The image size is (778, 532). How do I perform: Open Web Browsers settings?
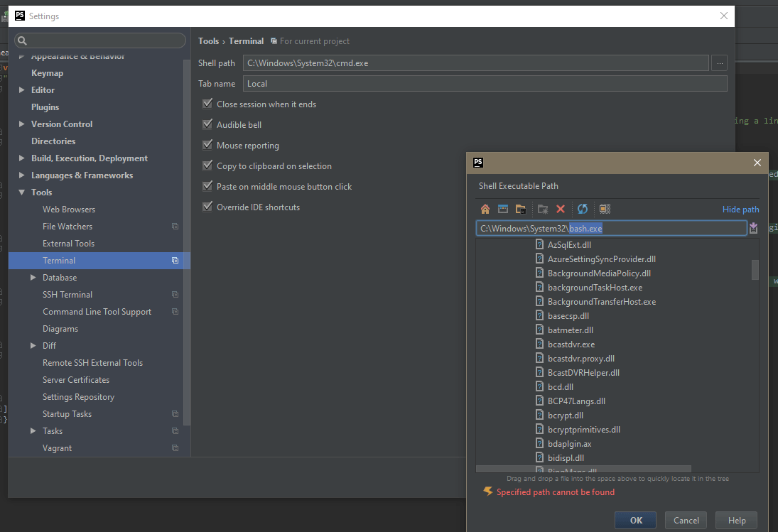(x=69, y=210)
